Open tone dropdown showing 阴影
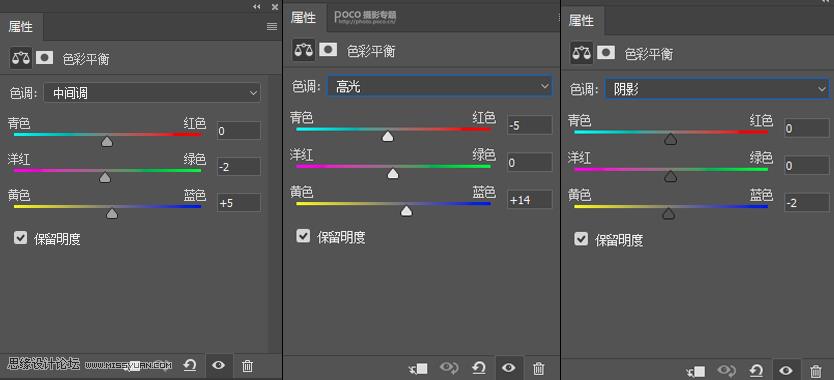834x380 pixels. click(717, 89)
